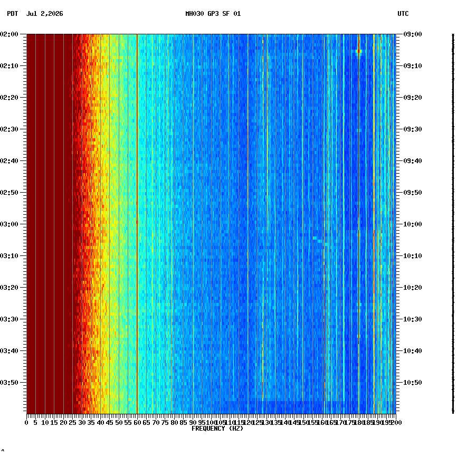Click the '70' frequency axis label
This screenshot has width=476, height=456.
156,423
